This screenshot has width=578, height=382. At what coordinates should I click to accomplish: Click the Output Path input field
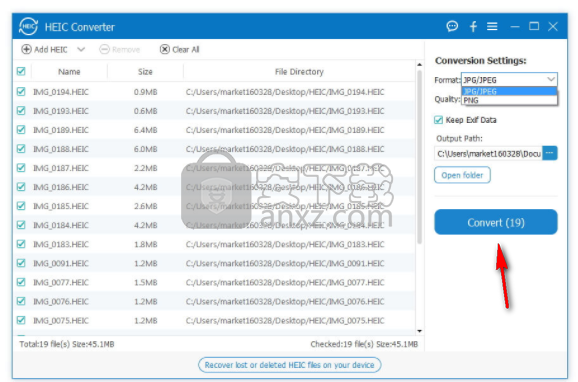(488, 153)
